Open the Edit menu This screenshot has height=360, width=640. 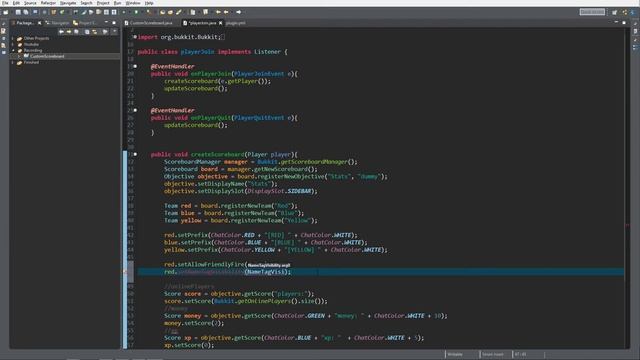16,3
